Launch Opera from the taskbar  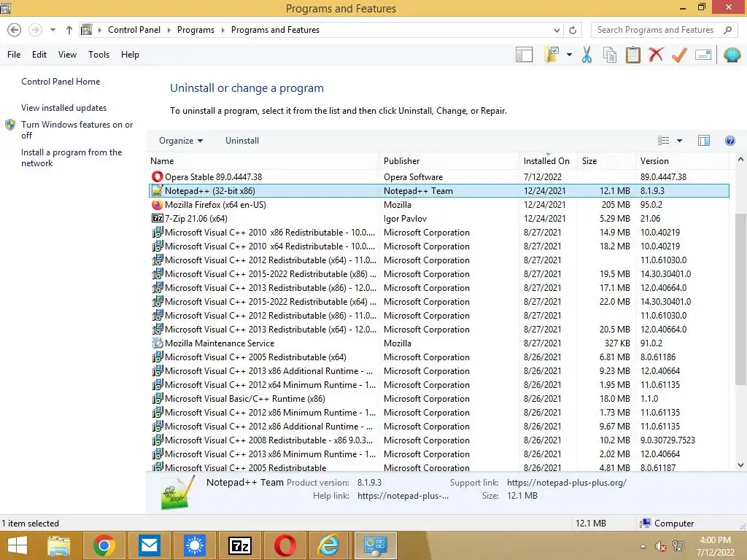pos(285,545)
